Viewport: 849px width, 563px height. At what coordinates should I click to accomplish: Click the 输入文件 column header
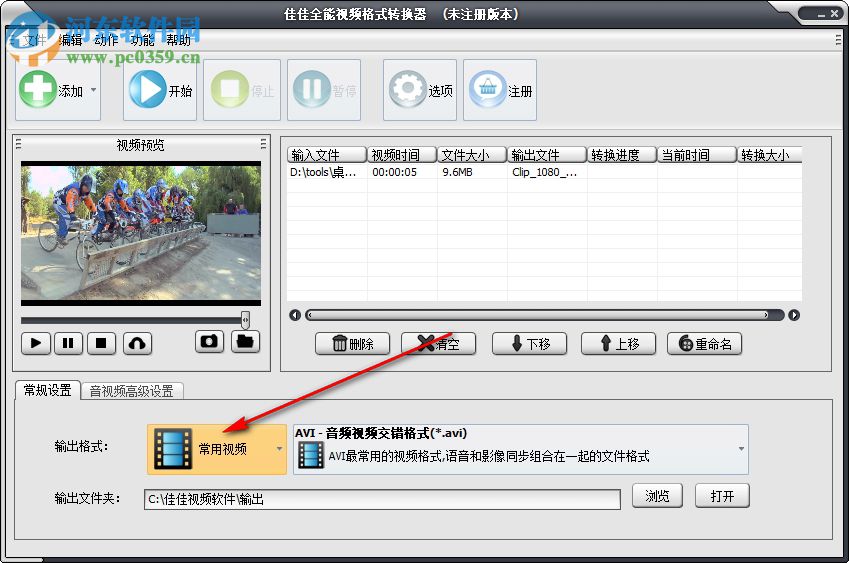point(327,155)
